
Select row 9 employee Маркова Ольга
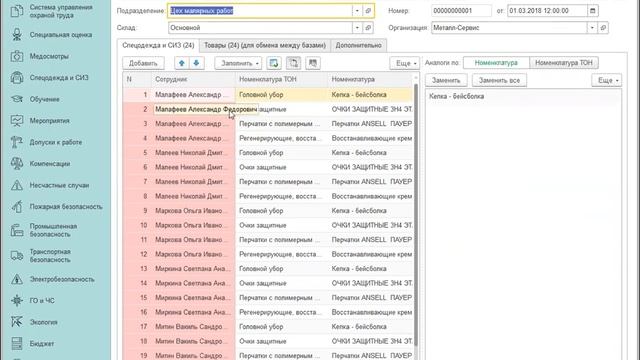193,211
